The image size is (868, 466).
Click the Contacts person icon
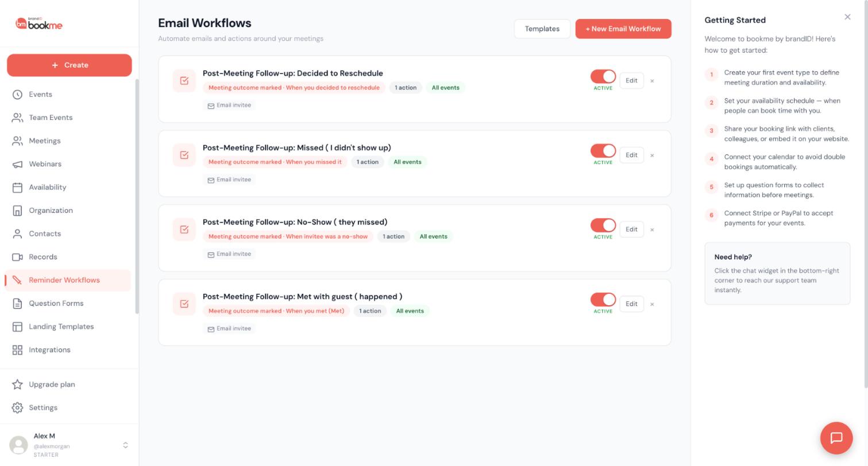click(x=17, y=234)
